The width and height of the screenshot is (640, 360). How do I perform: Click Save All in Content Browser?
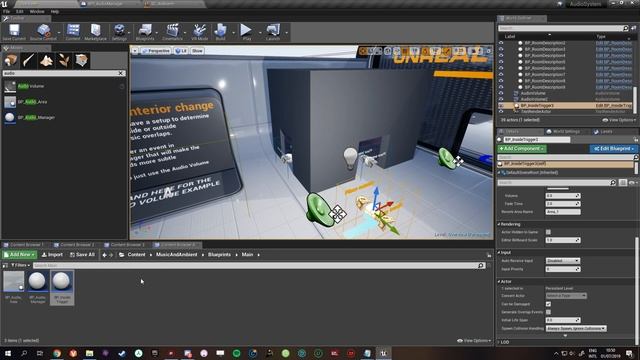pos(82,255)
